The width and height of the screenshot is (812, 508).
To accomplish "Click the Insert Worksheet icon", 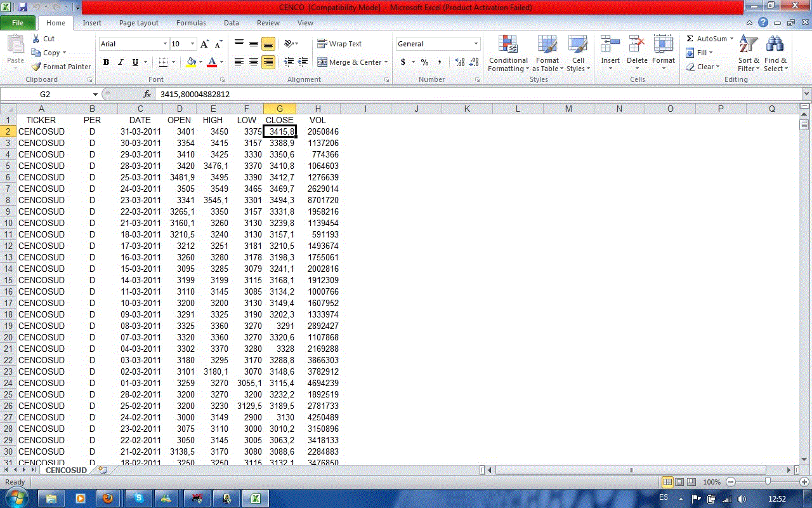I will [x=103, y=471].
